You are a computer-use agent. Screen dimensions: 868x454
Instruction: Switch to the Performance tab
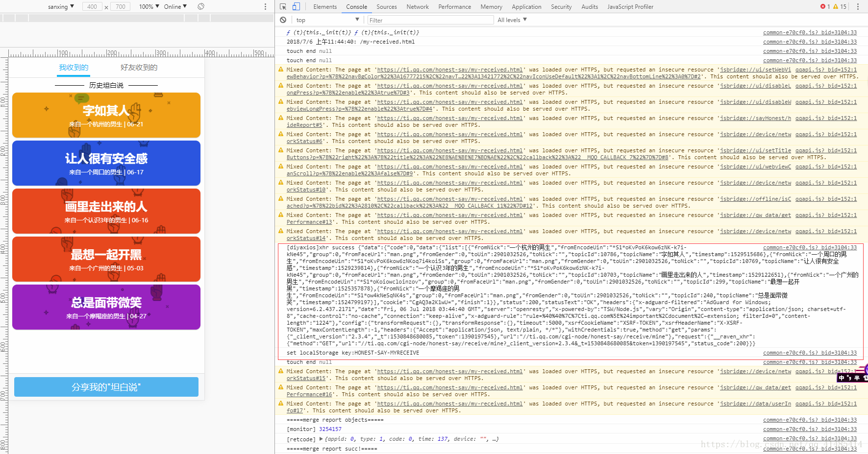click(x=454, y=7)
